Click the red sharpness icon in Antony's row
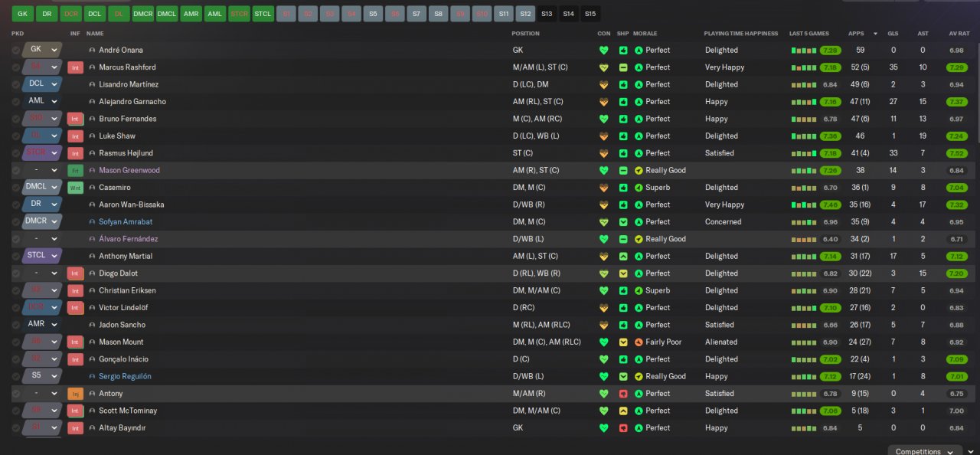The width and height of the screenshot is (980, 455). (623, 394)
